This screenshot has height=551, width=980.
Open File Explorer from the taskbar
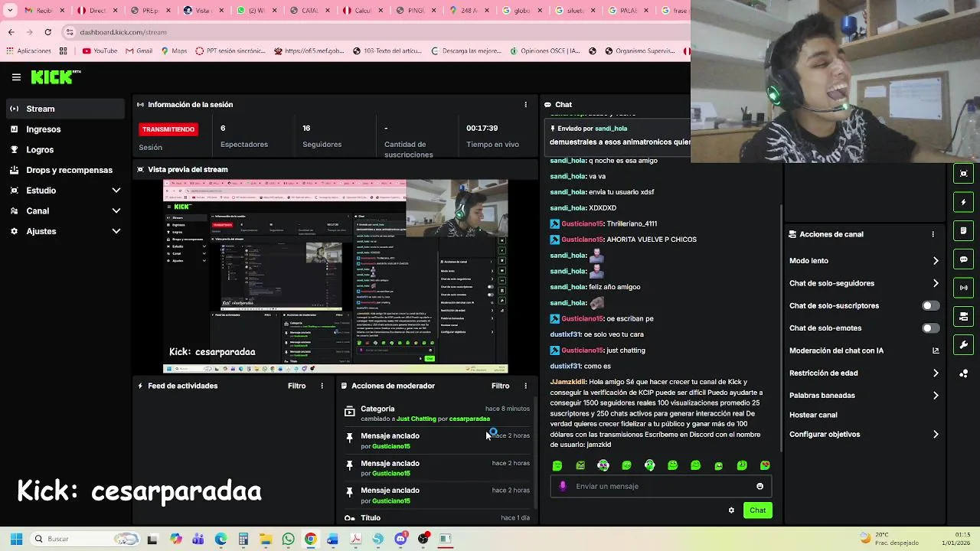click(x=265, y=539)
